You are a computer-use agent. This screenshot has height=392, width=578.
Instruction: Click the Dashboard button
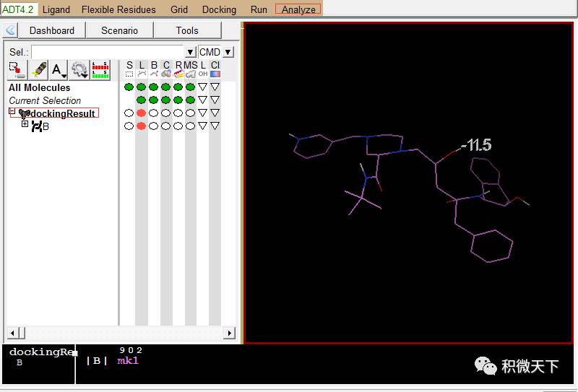(52, 30)
